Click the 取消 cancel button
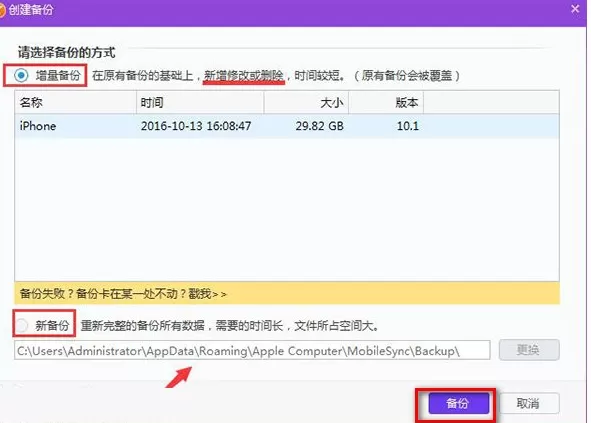This screenshot has height=423, width=591. pos(528,403)
